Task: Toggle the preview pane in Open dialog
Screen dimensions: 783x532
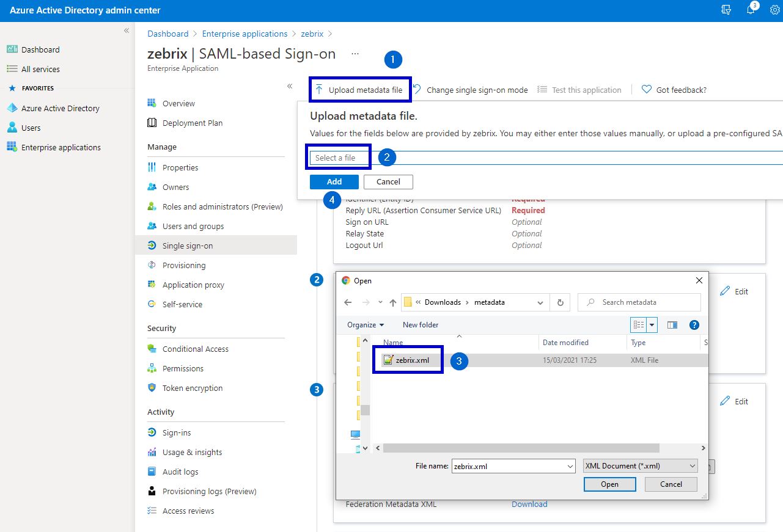Action: tap(672, 325)
